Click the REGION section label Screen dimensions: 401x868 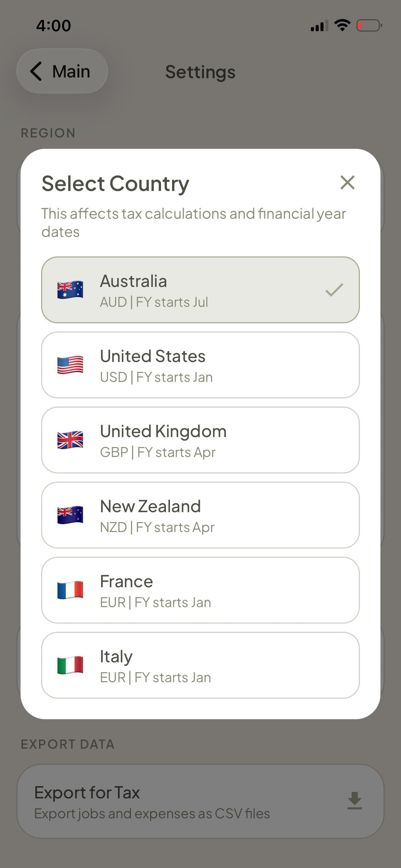(48, 133)
